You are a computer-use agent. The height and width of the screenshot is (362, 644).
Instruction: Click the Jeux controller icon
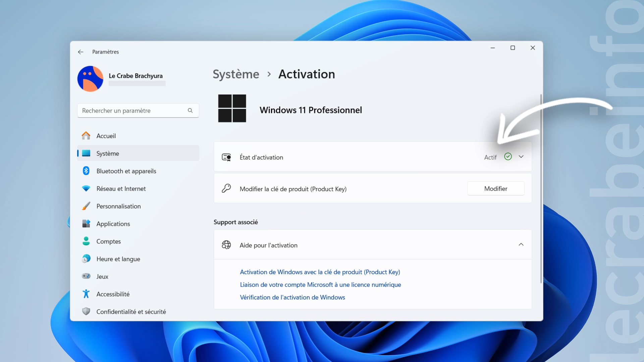point(86,276)
